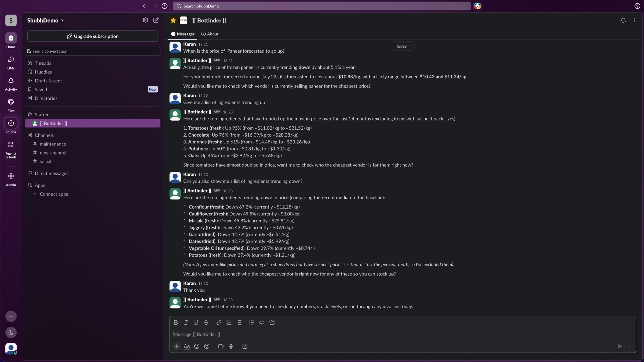The image size is (644, 362).
Task: Open Activity in the left rail
Action: click(11, 84)
